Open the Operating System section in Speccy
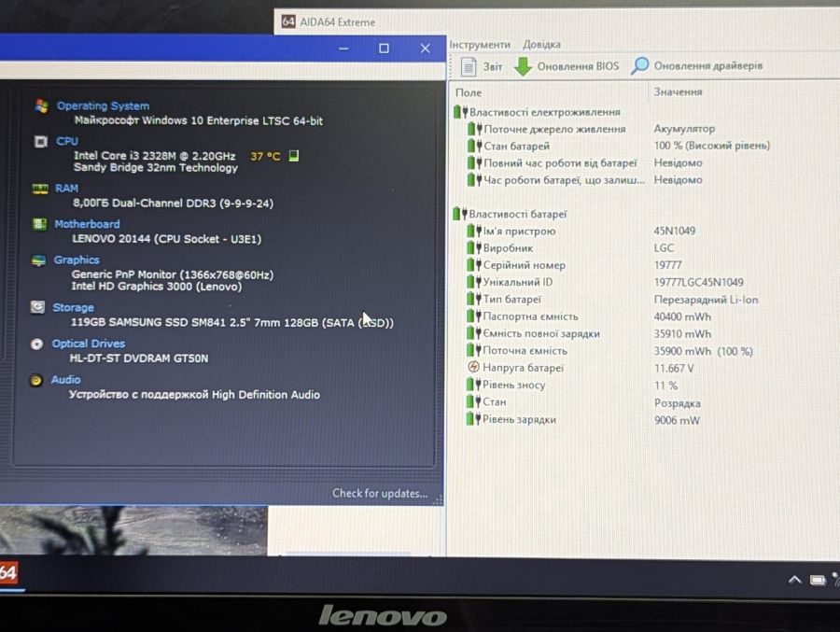Image resolution: width=840 pixels, height=632 pixels. click(103, 106)
